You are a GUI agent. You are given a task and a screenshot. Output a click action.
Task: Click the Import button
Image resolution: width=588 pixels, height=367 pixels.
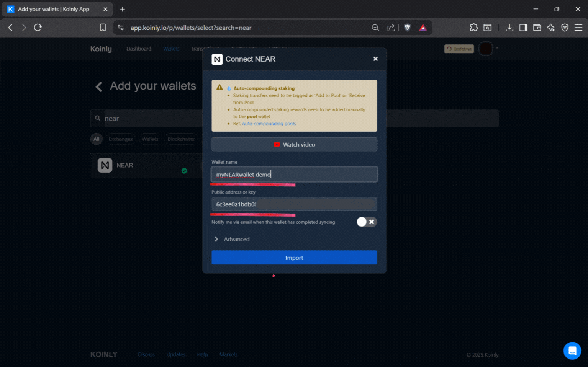pos(294,258)
